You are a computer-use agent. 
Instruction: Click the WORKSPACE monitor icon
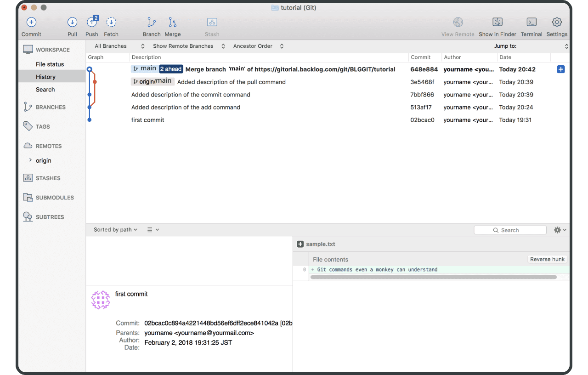[28, 50]
